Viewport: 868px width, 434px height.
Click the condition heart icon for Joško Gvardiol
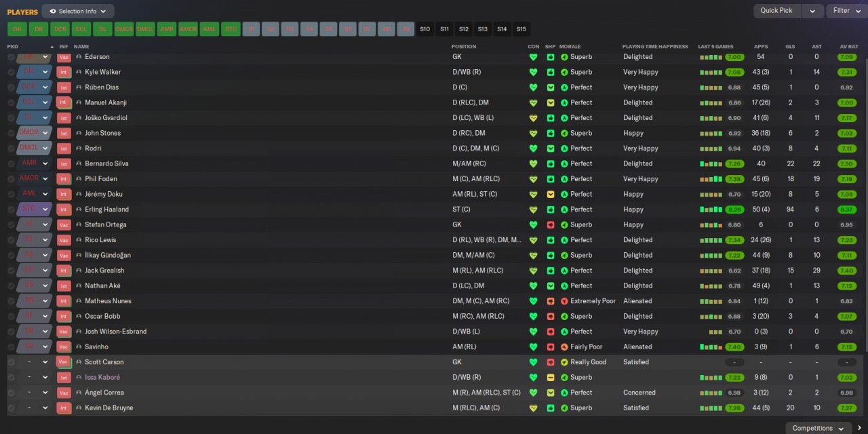(533, 118)
